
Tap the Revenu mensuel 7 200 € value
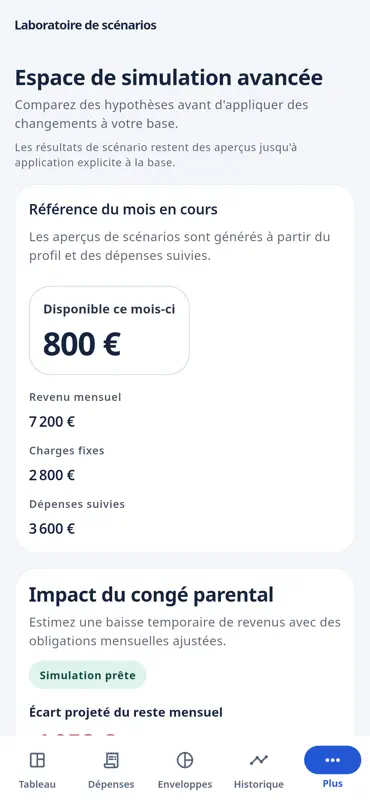click(x=52, y=422)
